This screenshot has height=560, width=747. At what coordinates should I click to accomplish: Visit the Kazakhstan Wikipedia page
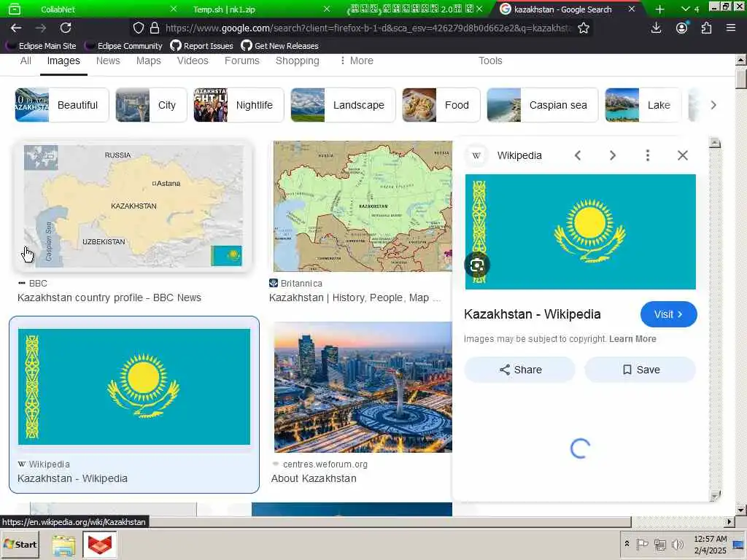click(668, 314)
